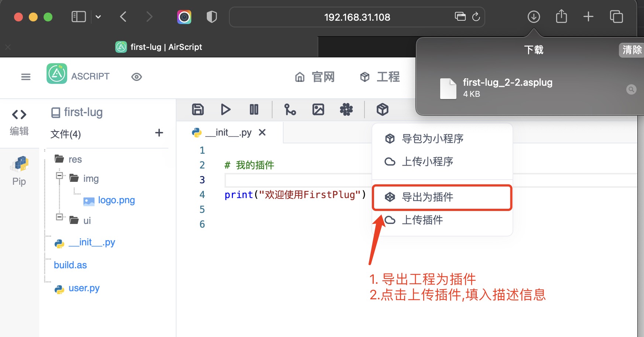This screenshot has width=644, height=337.
Task: Click the 清除 button in downloads popover
Action: (632, 50)
